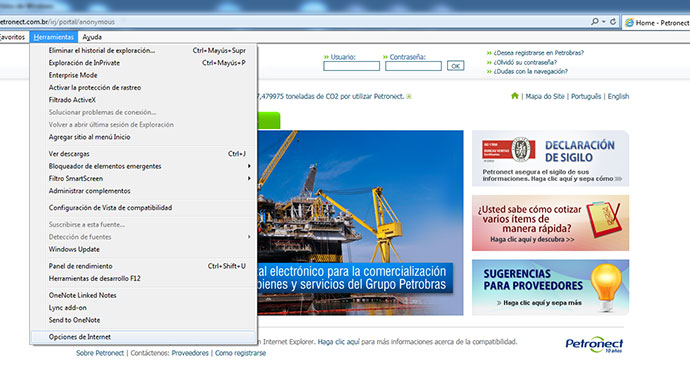Click the OK login button

(x=455, y=66)
